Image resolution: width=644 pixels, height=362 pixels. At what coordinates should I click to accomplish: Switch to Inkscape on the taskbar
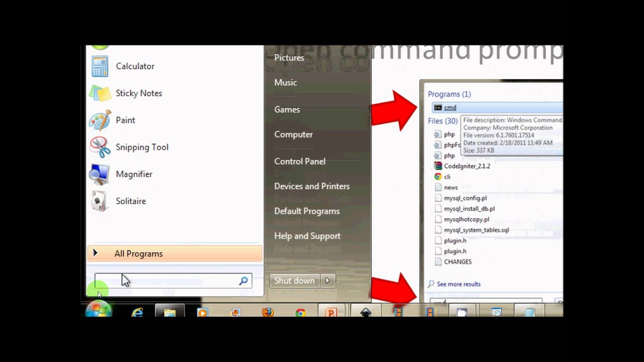pyautogui.click(x=366, y=312)
